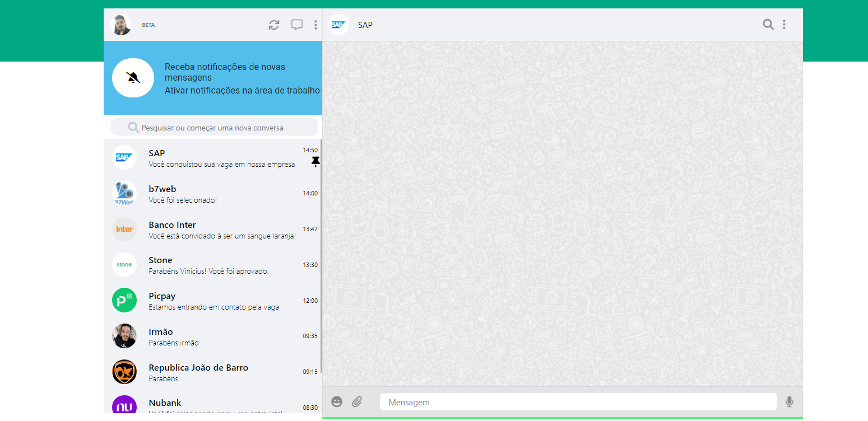The height and width of the screenshot is (421, 868).
Task: Click the 'Você foi selecionado!' preview text
Action: pyautogui.click(x=183, y=200)
